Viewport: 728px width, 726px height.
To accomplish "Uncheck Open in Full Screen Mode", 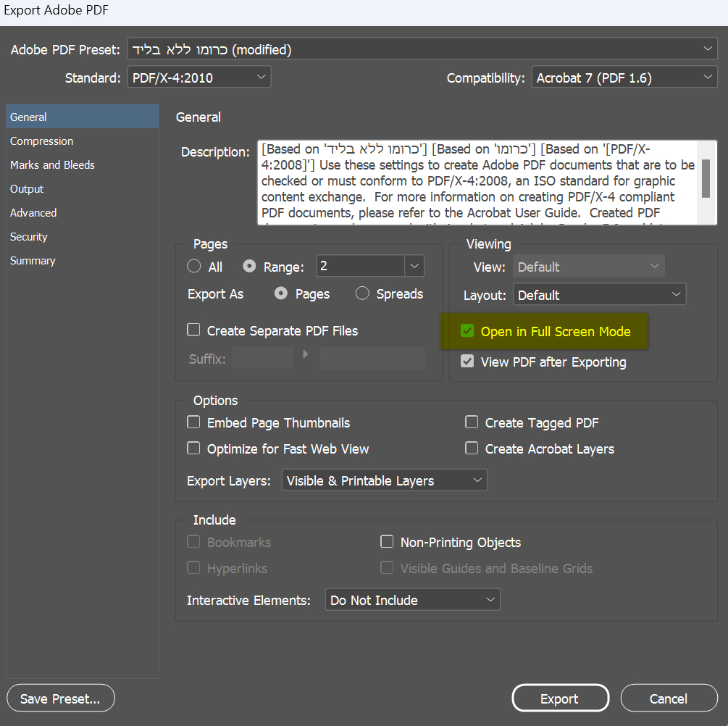I will click(x=467, y=332).
